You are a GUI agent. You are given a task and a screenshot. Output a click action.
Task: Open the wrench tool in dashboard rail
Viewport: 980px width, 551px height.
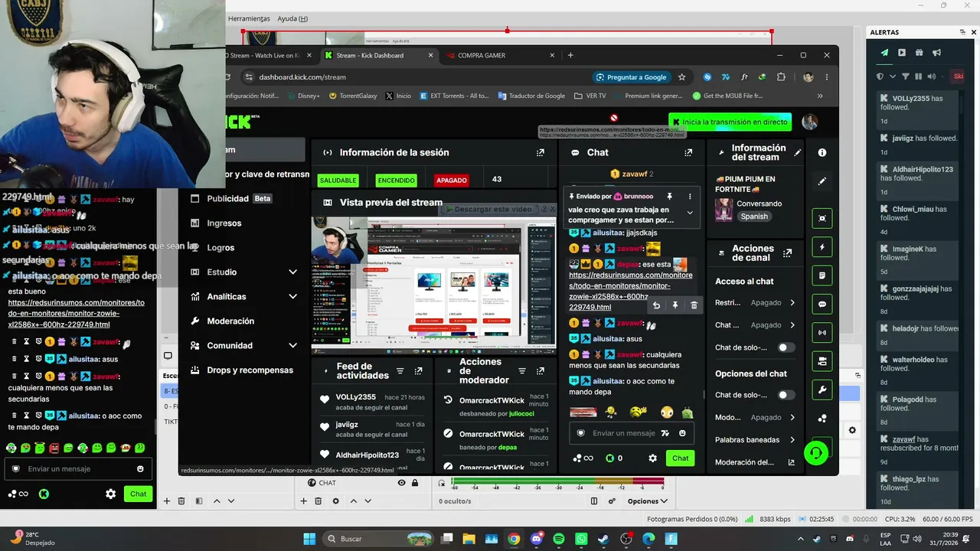point(822,390)
